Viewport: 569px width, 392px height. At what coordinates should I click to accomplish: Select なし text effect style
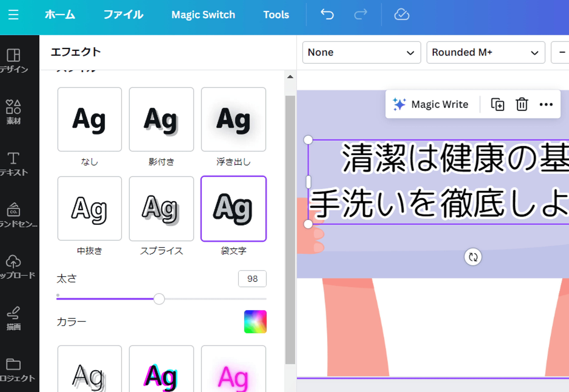coord(90,119)
